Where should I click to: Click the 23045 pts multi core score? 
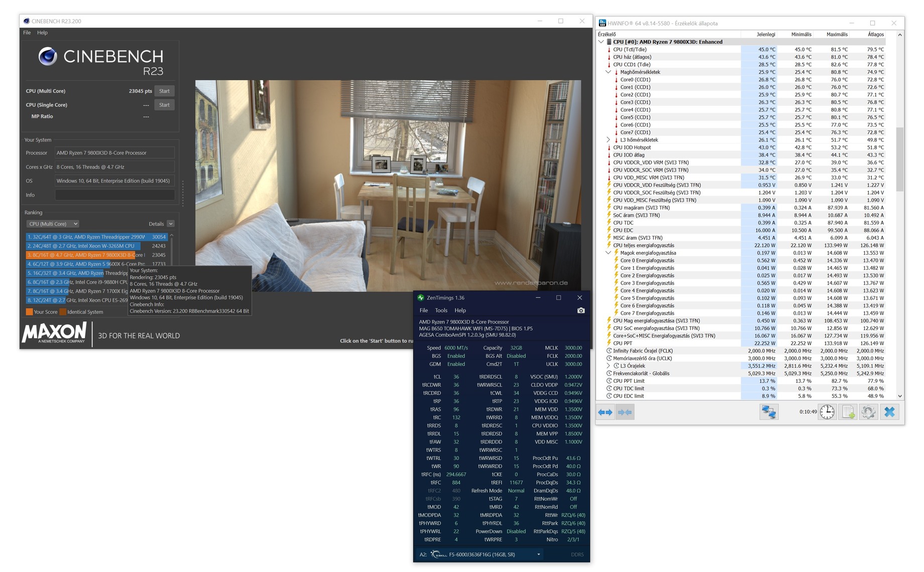click(140, 91)
